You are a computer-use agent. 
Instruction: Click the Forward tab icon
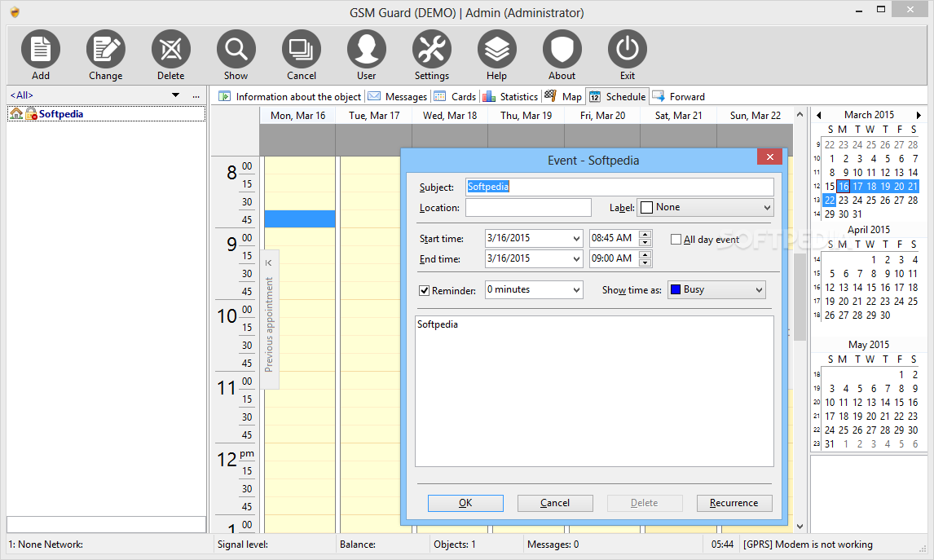(x=659, y=96)
